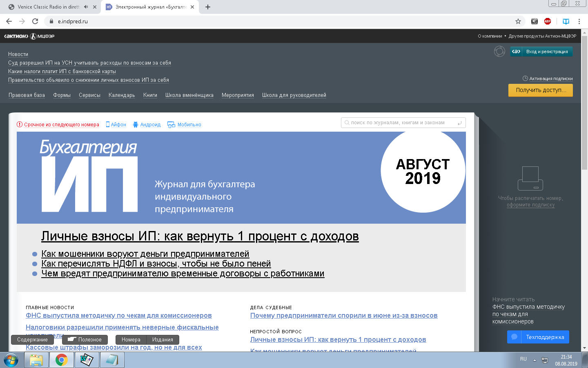Viewport: 588px width, 368px height.
Task: Close the Электронный журнал tab
Action: [192, 7]
